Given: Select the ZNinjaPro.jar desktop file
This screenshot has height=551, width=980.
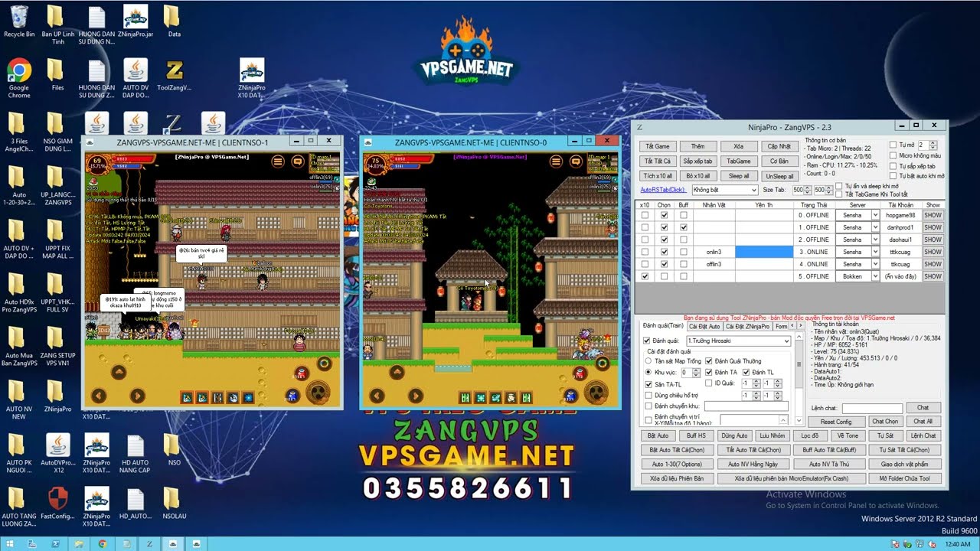Looking at the screenshot, I should click(136, 21).
